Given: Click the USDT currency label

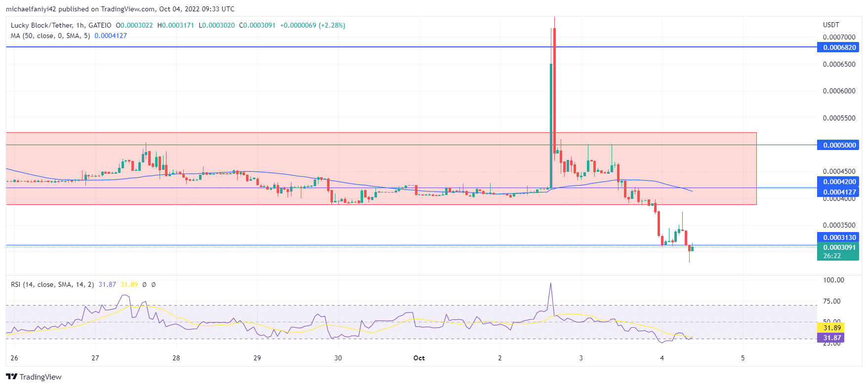Looking at the screenshot, I should pyautogui.click(x=831, y=25).
